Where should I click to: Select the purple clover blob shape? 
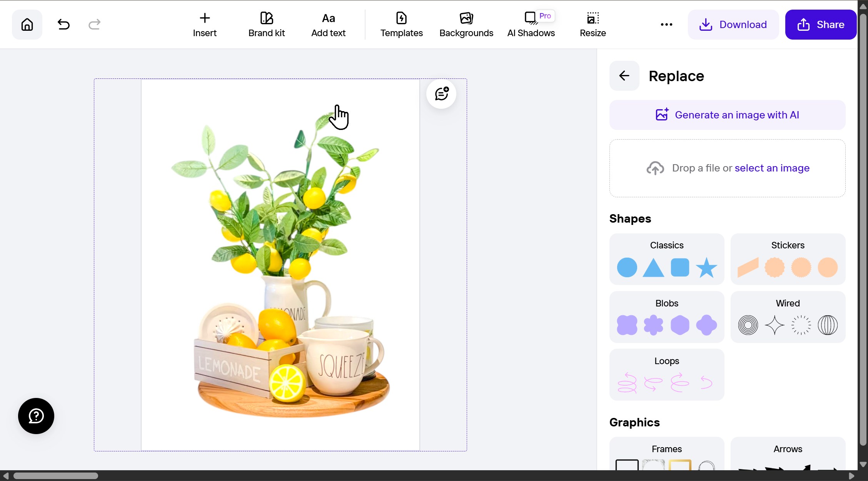[x=706, y=325]
